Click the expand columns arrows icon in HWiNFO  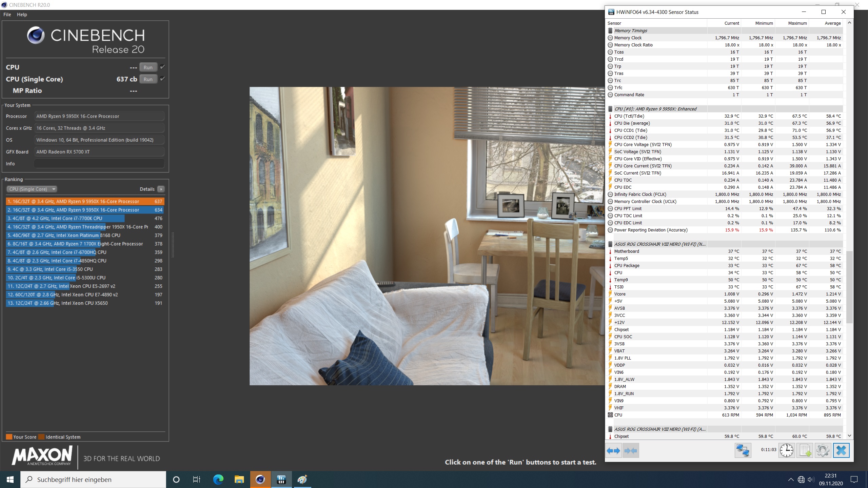pos(613,451)
